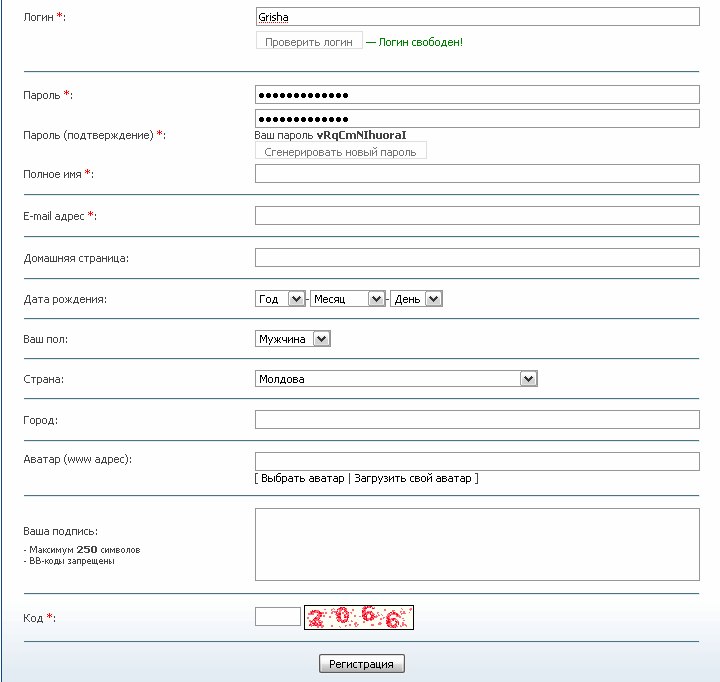Open the Год birth year dropdown
Image resolution: width=720 pixels, height=682 pixels.
tap(280, 299)
